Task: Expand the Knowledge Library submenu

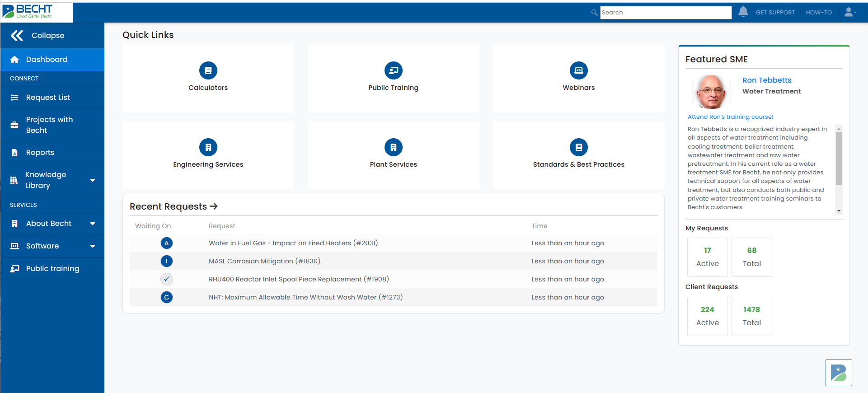Action: pyautogui.click(x=93, y=180)
